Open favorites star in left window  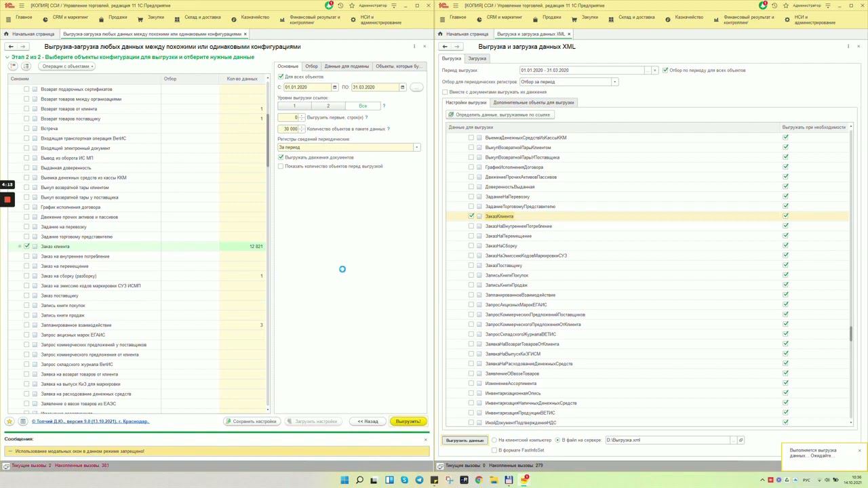click(x=351, y=5)
